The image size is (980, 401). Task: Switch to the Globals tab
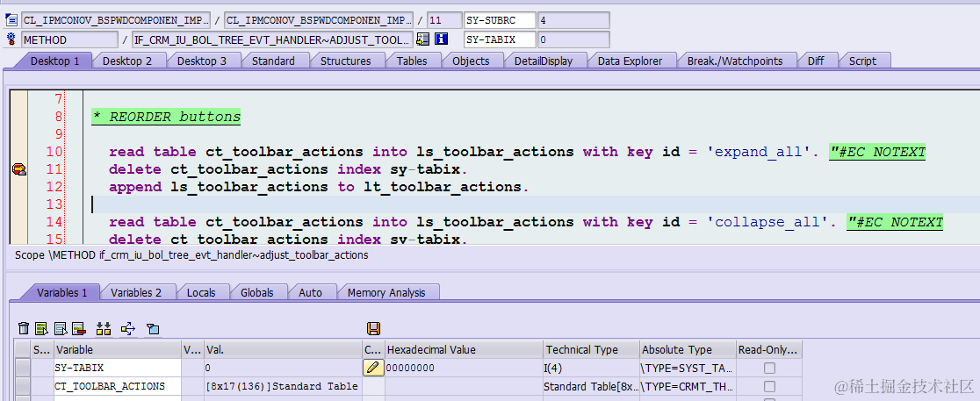tap(257, 292)
